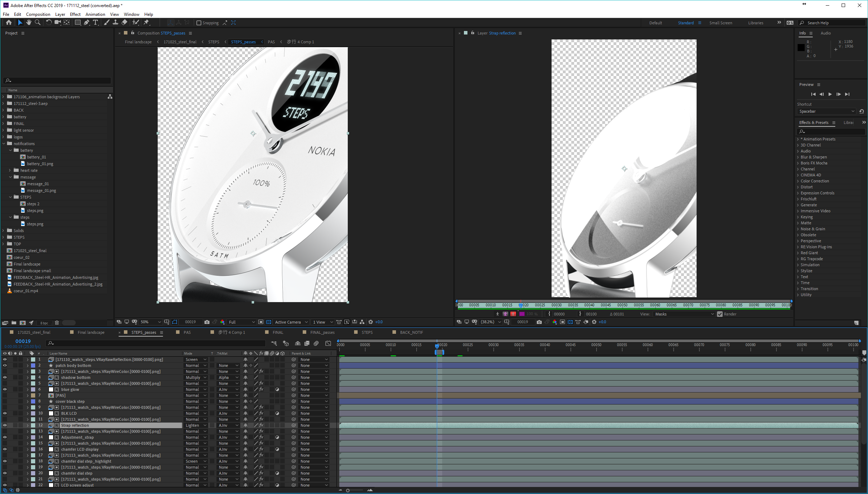This screenshot has width=868, height=494.
Task: Select the Pen tool
Action: [x=87, y=23]
